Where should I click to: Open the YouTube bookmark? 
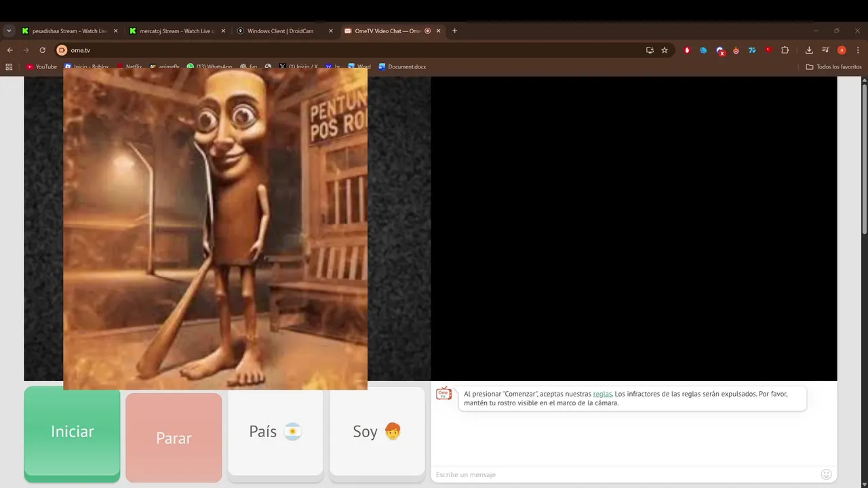42,67
